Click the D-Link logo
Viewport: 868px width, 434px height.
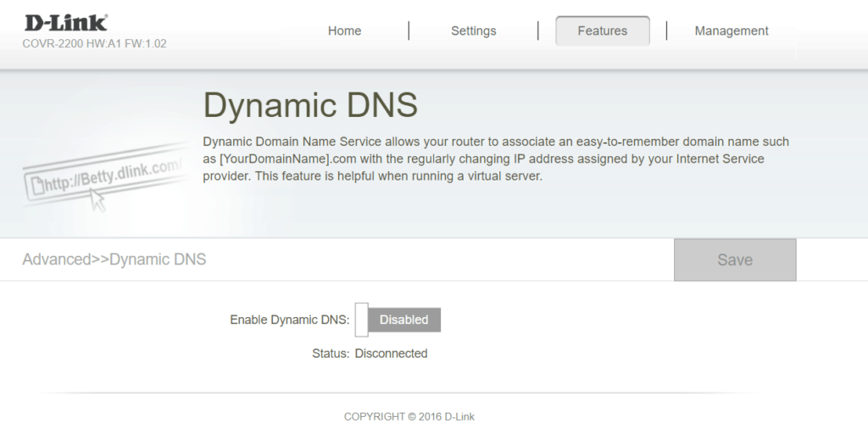point(66,23)
